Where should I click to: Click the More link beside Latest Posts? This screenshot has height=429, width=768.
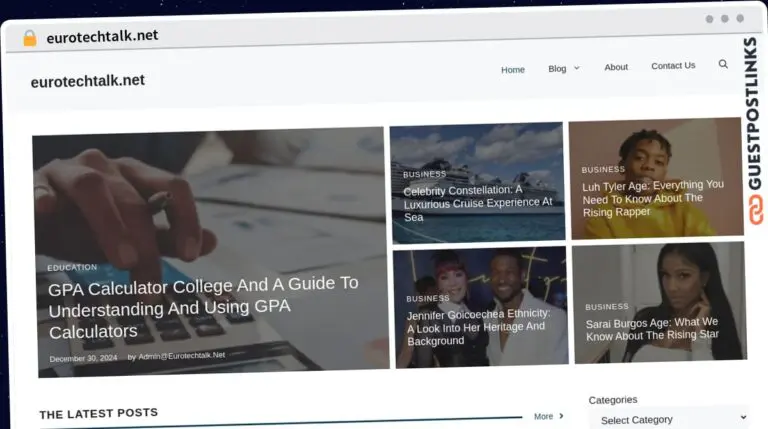tap(543, 416)
